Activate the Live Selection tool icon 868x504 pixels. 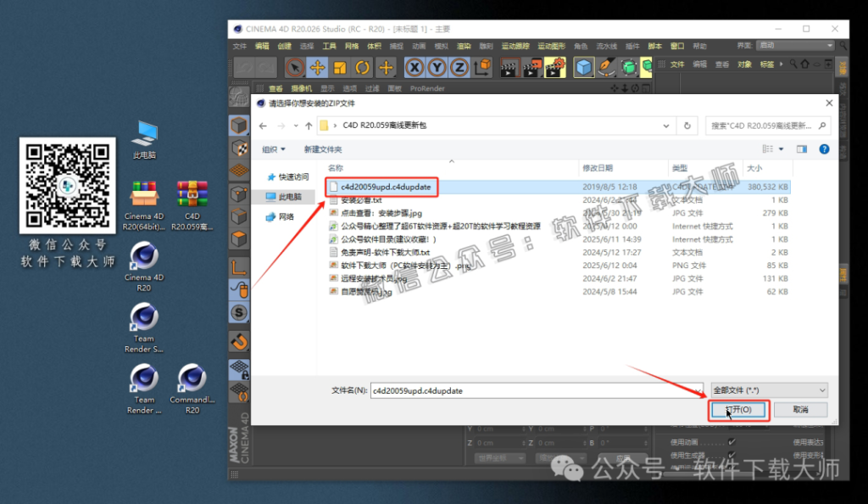[x=295, y=67]
